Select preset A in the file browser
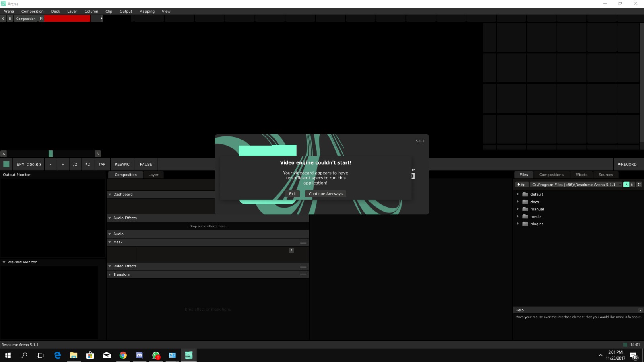The image size is (644, 362). (x=626, y=185)
